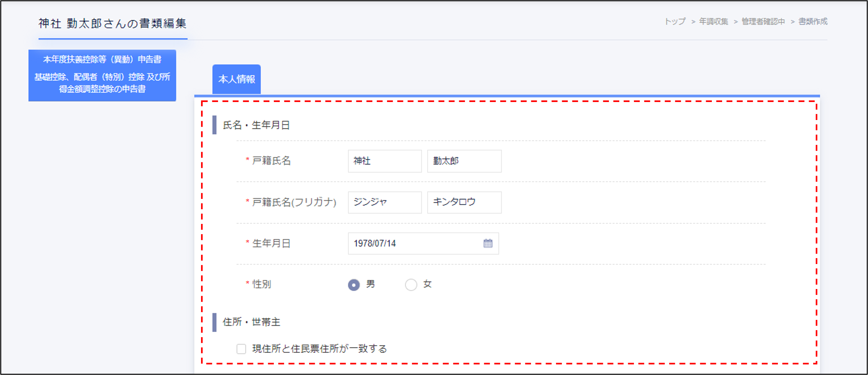Image resolution: width=868 pixels, height=375 pixels.
Task: Select the 女 gender radio button
Action: click(x=411, y=285)
